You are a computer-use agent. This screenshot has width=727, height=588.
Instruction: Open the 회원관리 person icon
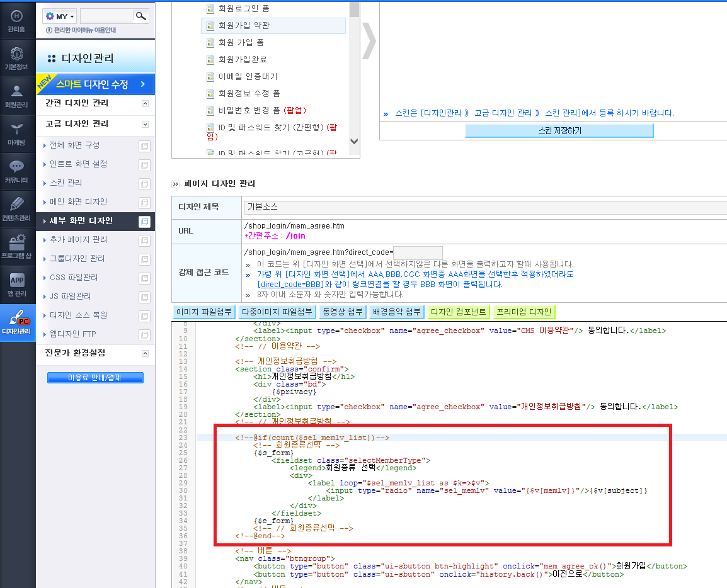(x=16, y=96)
